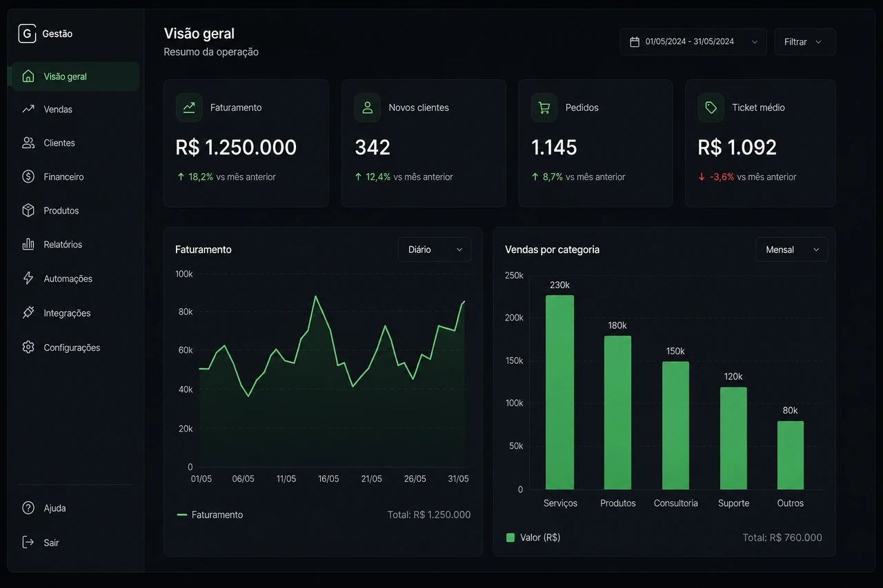Toggle the Valor (R$) legend swatch
Image resolution: width=883 pixels, height=588 pixels.
[x=510, y=538]
